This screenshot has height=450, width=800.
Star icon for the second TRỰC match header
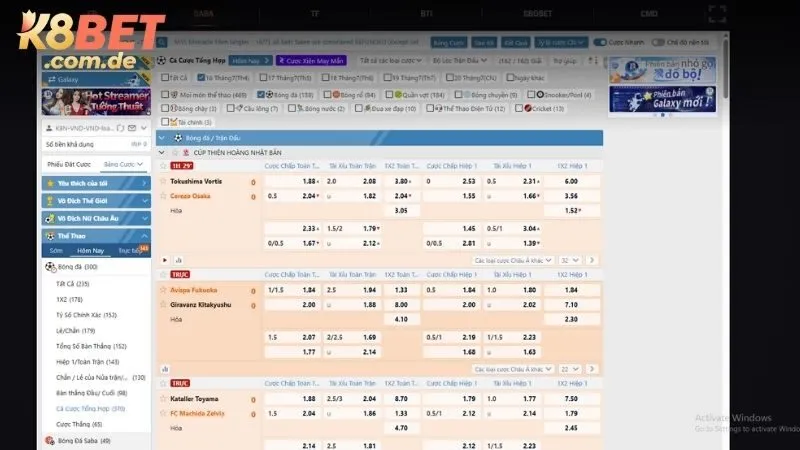[163, 383]
